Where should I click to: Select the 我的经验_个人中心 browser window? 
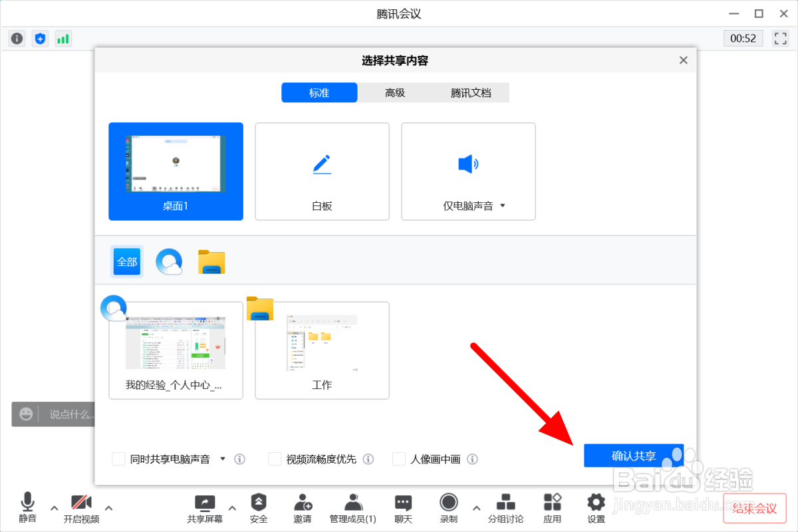click(176, 350)
